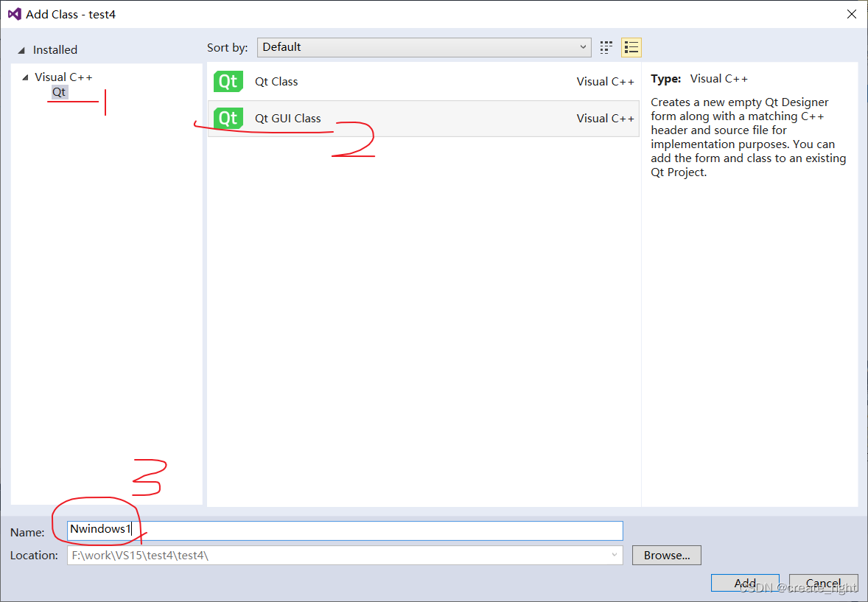
Task: Click the Qt icon next to Qt GUI Class
Action: click(x=228, y=118)
